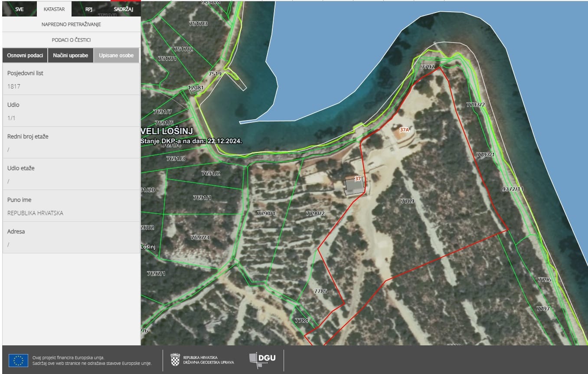Select the KATASTAR tab
The height and width of the screenshot is (374, 588).
click(54, 9)
